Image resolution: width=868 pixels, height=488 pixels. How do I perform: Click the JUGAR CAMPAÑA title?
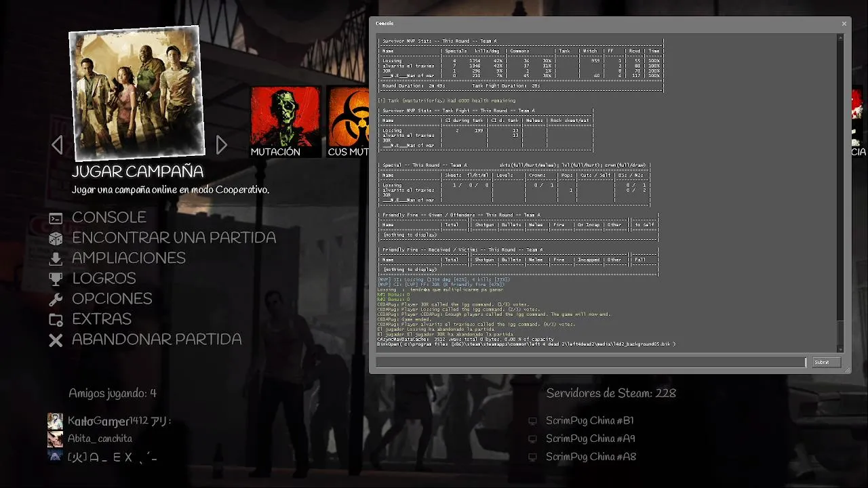pos(138,171)
